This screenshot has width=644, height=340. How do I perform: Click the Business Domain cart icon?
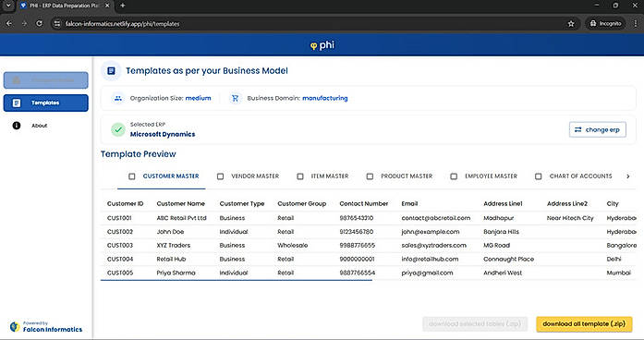(235, 98)
